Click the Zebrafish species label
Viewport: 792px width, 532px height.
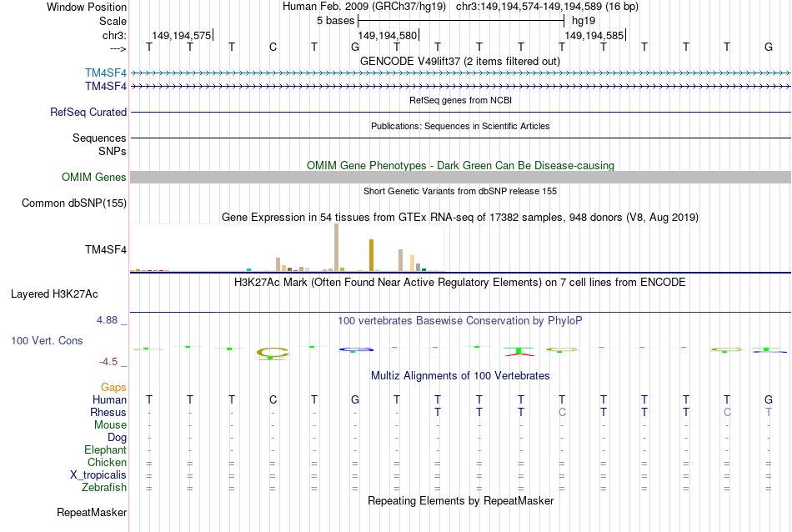(104, 488)
